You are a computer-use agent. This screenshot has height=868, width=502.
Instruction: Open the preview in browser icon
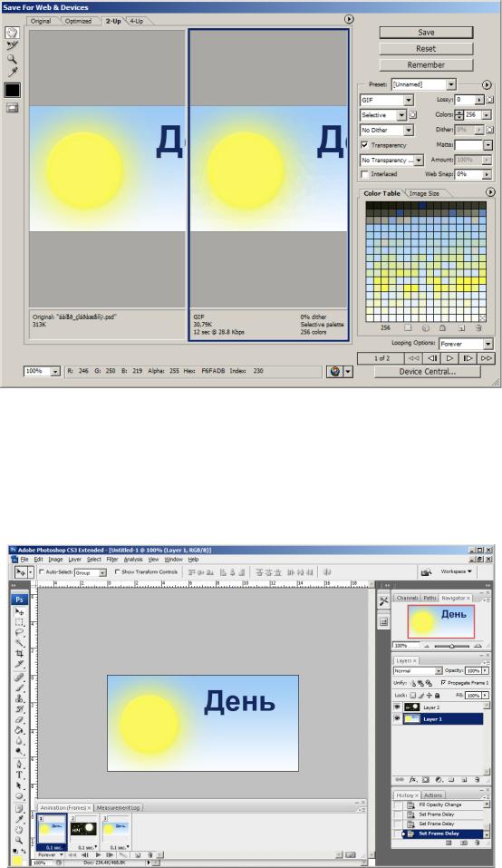pyautogui.click(x=334, y=372)
